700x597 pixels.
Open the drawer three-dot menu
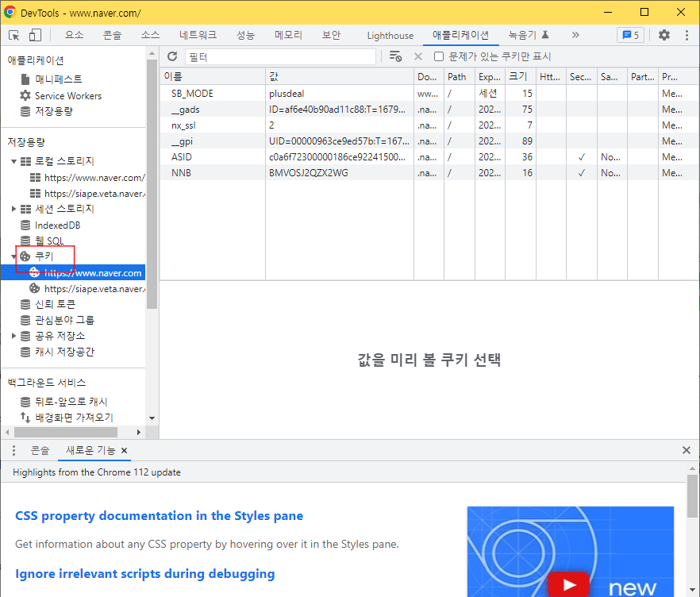[13, 451]
